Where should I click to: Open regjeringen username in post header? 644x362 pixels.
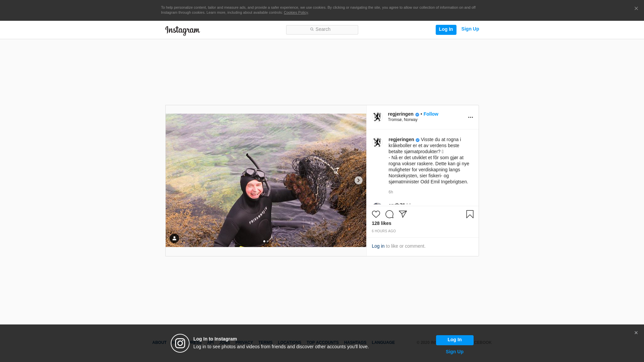click(400, 114)
